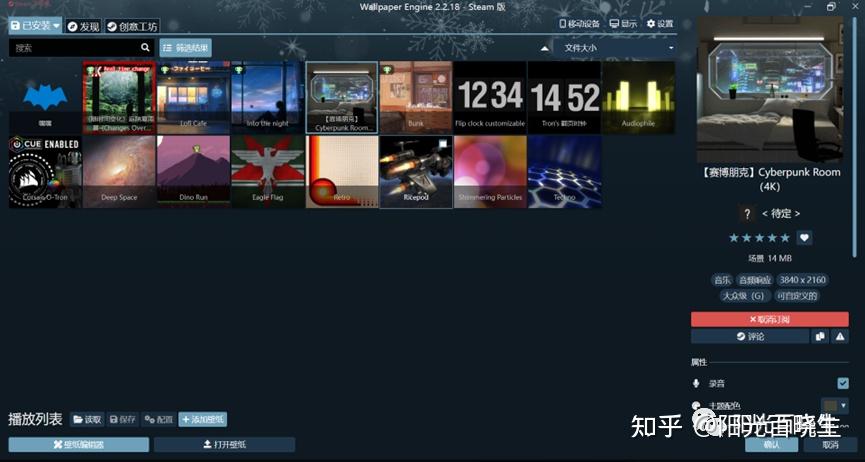Click playlist 配置 configure button
The height and width of the screenshot is (462, 865).
coord(159,419)
